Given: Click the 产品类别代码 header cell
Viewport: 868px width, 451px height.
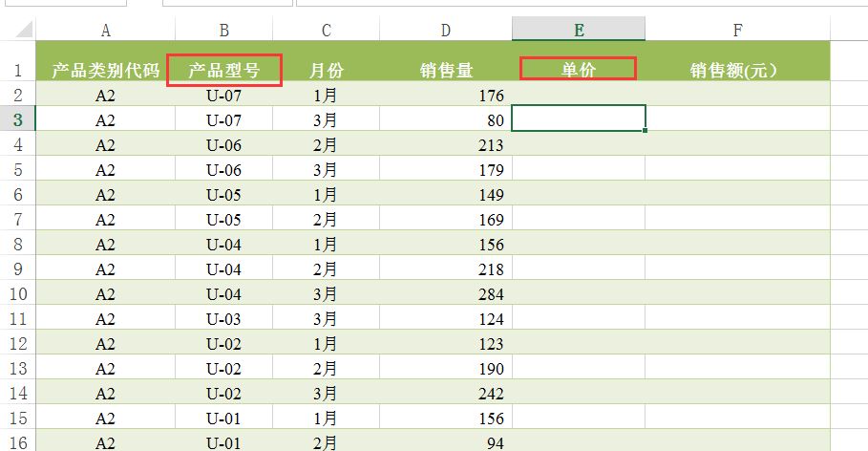Looking at the screenshot, I should pos(105,61).
